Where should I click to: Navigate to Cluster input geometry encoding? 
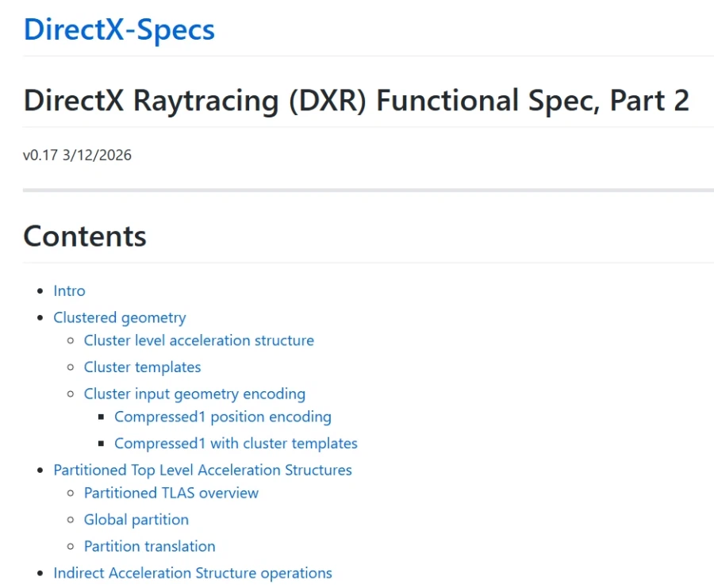tap(194, 394)
